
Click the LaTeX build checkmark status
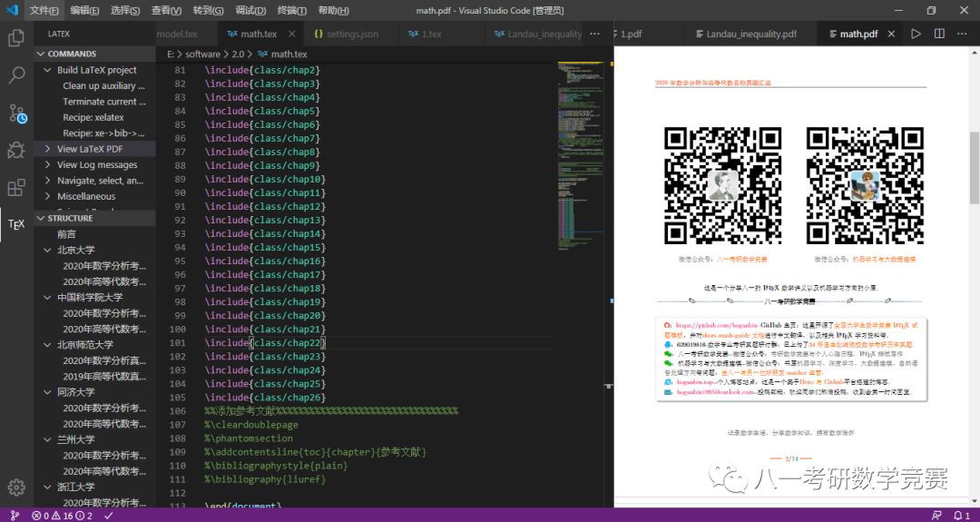109,516
